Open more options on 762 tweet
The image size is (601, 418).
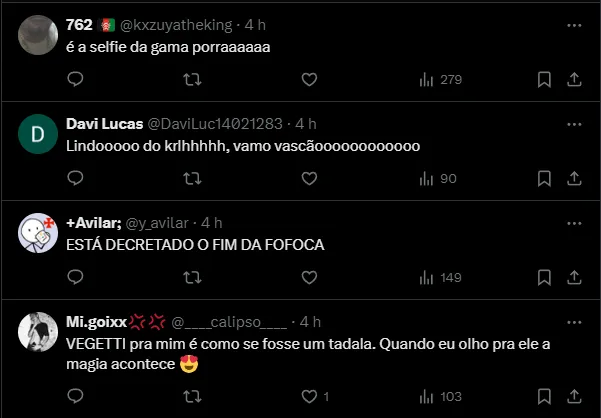(x=573, y=24)
